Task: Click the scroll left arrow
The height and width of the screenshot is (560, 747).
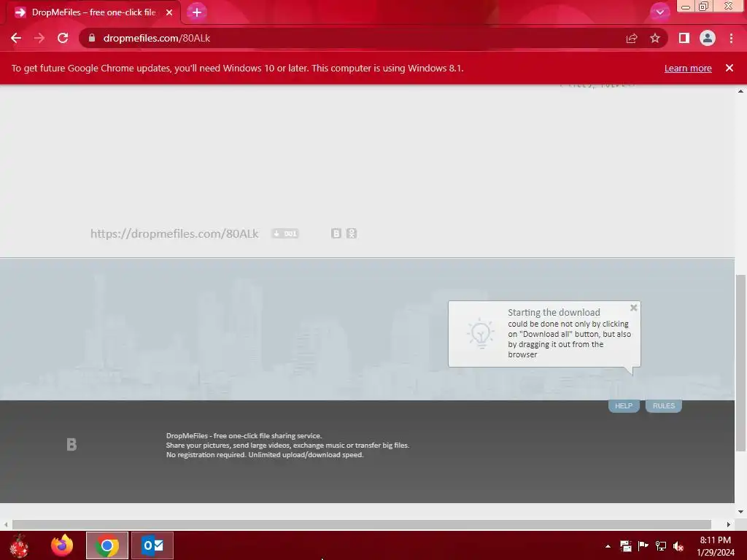Action: click(6, 524)
